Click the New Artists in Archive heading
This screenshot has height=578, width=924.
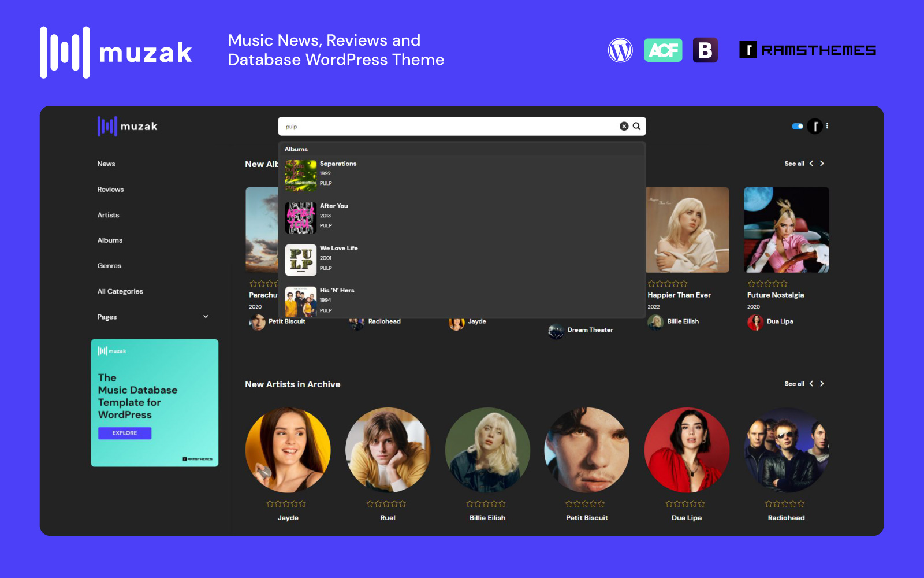293,384
